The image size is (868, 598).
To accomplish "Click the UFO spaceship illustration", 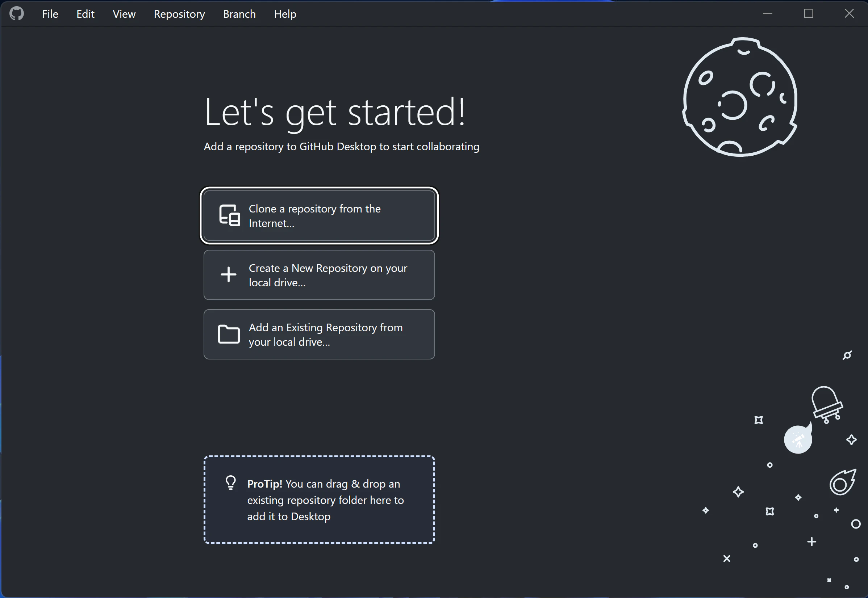I will click(x=826, y=405).
